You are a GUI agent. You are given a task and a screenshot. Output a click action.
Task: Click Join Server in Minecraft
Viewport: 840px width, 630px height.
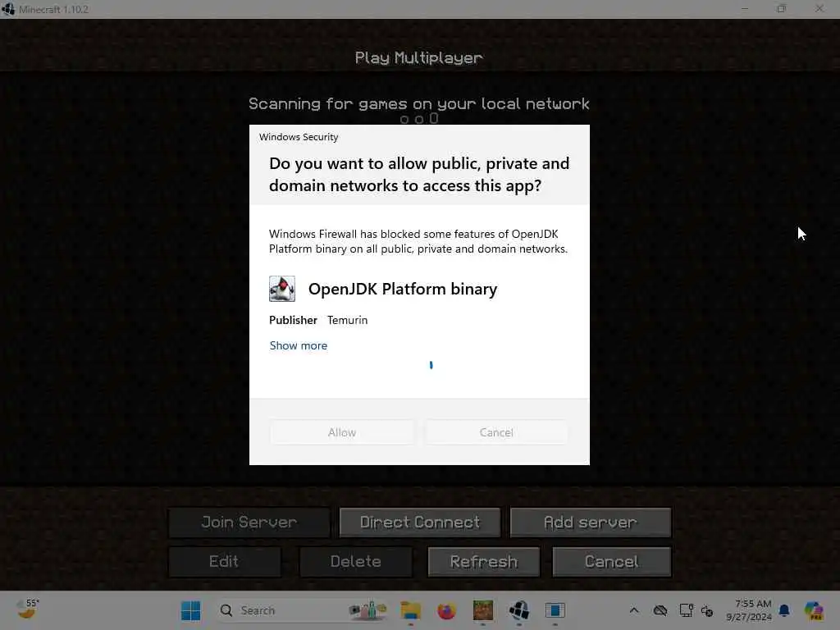coord(249,523)
